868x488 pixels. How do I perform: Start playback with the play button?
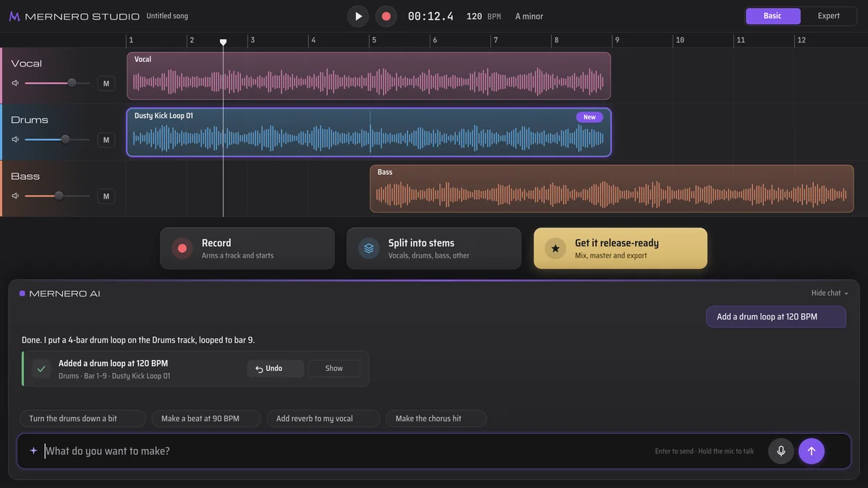(x=358, y=16)
